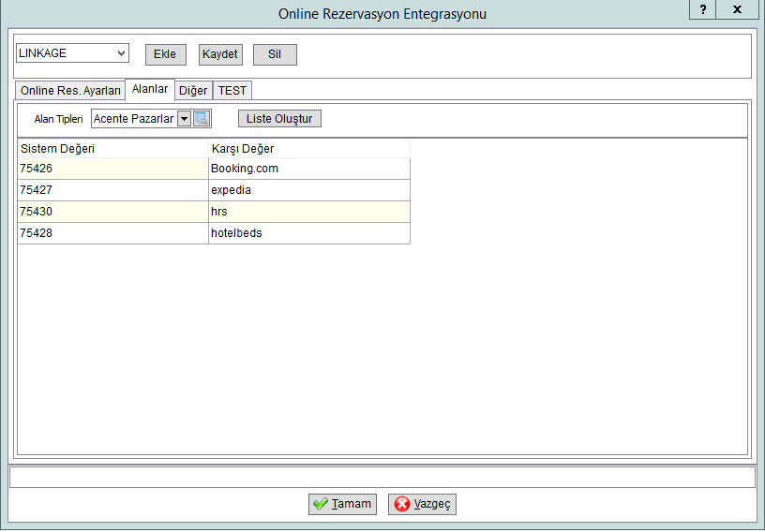Screen dimensions: 765x532
Task: Click the Acente Pazarlar combo box text
Action: click(x=134, y=119)
